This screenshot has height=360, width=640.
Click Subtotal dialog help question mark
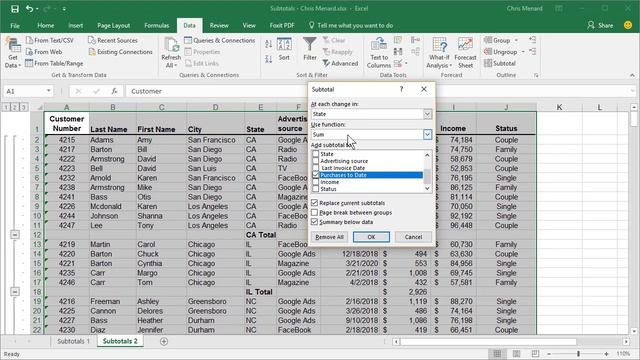click(x=401, y=89)
